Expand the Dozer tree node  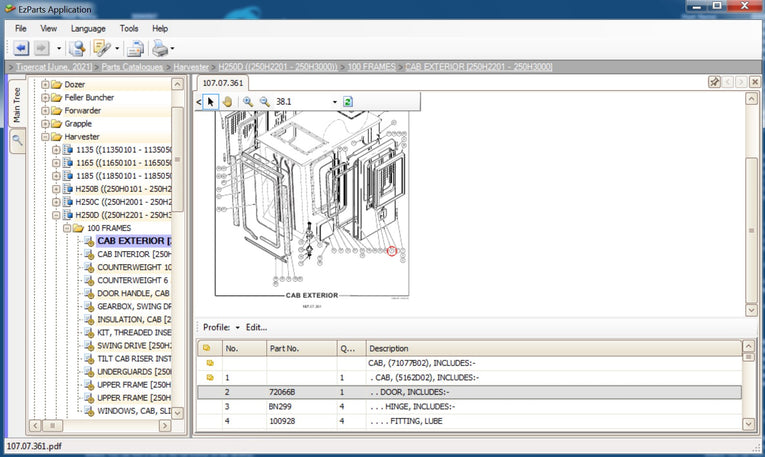pyautogui.click(x=45, y=84)
